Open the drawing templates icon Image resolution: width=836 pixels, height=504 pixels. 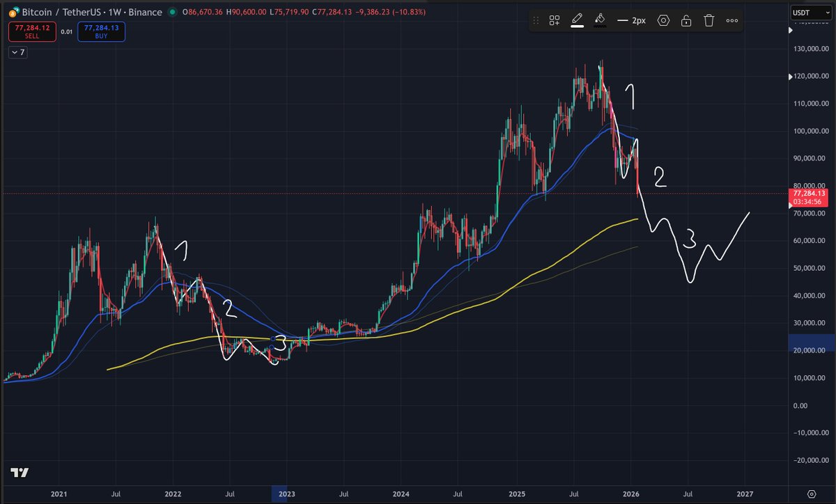(x=555, y=21)
